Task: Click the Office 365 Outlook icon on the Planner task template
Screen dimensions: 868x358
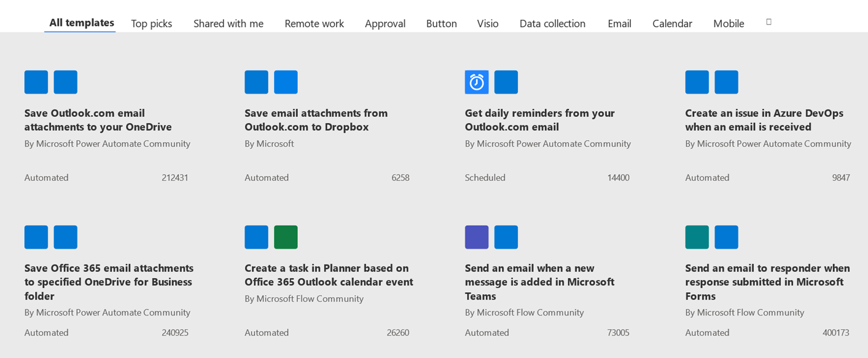Action: (256, 237)
